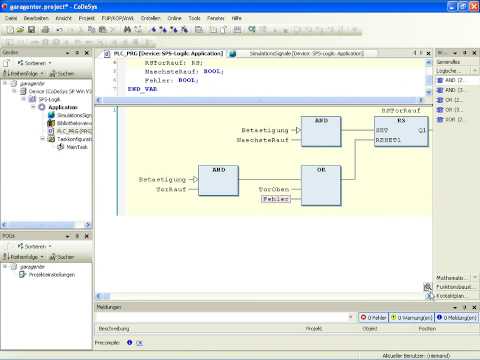This screenshot has height=360, width=480.
Task: Click the page icon in Geräte panel toolbar
Action: pos(7,63)
